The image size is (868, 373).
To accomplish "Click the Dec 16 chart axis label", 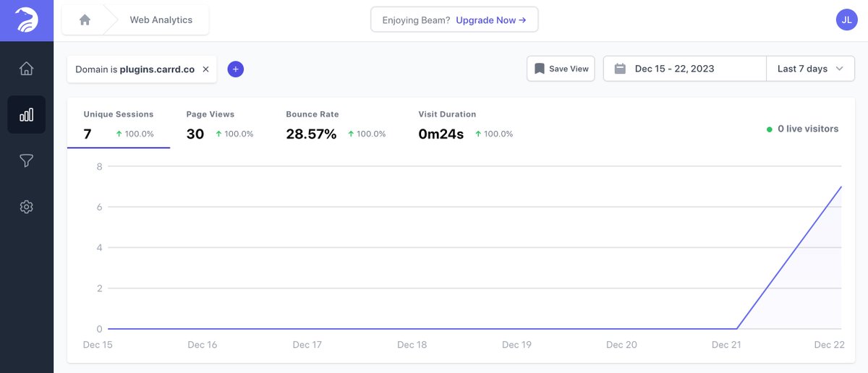I will 202,345.
